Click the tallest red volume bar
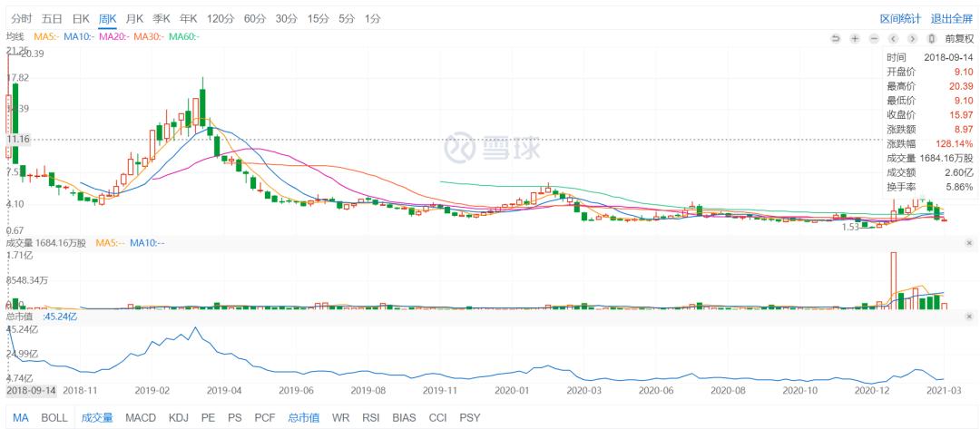Image resolution: width=980 pixels, height=429 pixels. (x=893, y=280)
